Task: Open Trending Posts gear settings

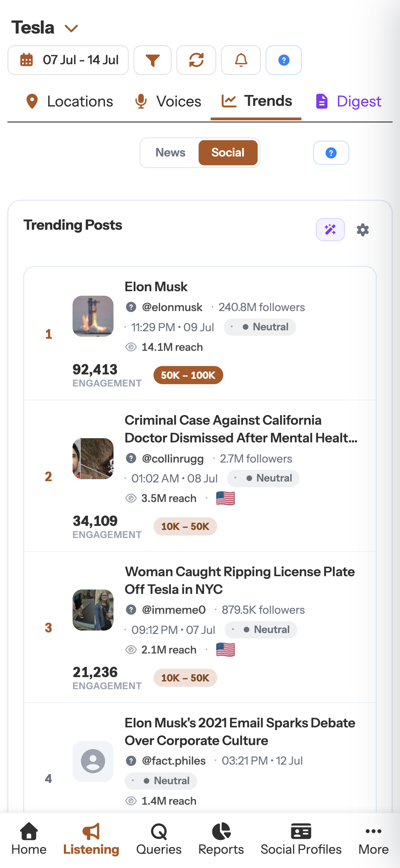Action: point(362,230)
